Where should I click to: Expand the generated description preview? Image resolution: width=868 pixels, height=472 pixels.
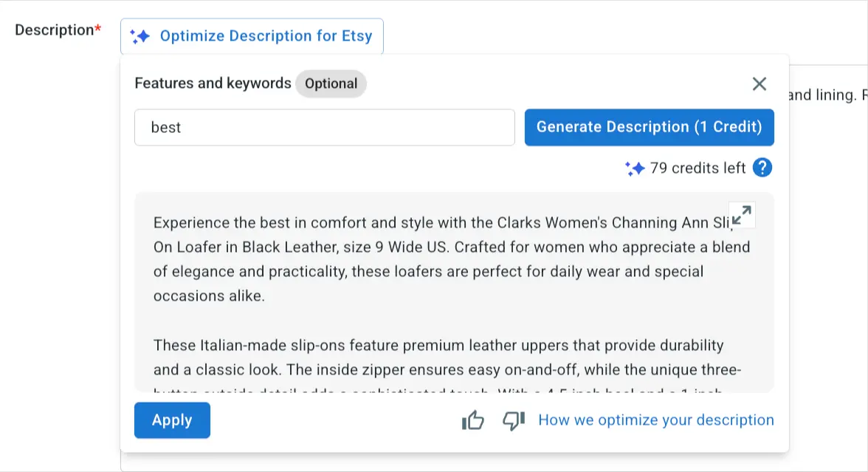[x=742, y=215]
